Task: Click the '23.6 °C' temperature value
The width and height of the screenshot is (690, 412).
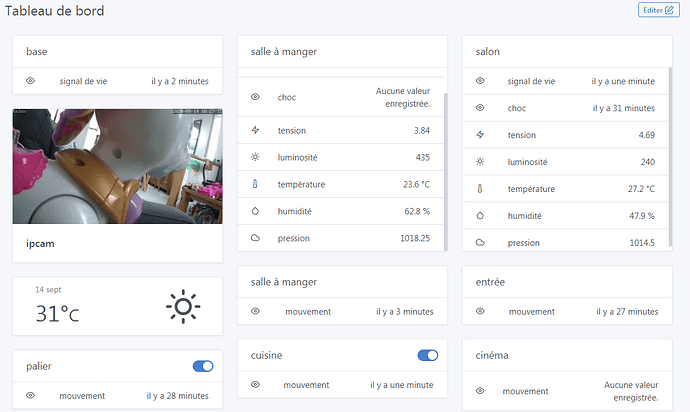Action: 417,184
